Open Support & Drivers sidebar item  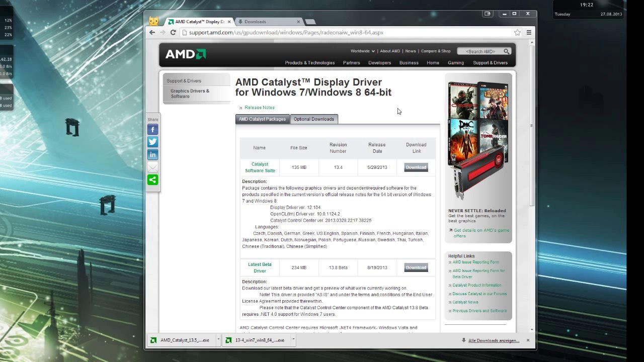[184, 81]
